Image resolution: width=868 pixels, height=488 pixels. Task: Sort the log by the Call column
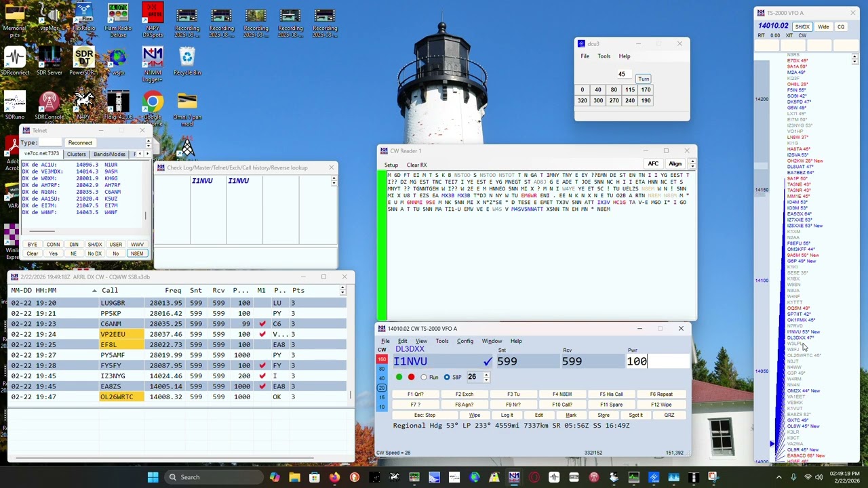[110, 290]
